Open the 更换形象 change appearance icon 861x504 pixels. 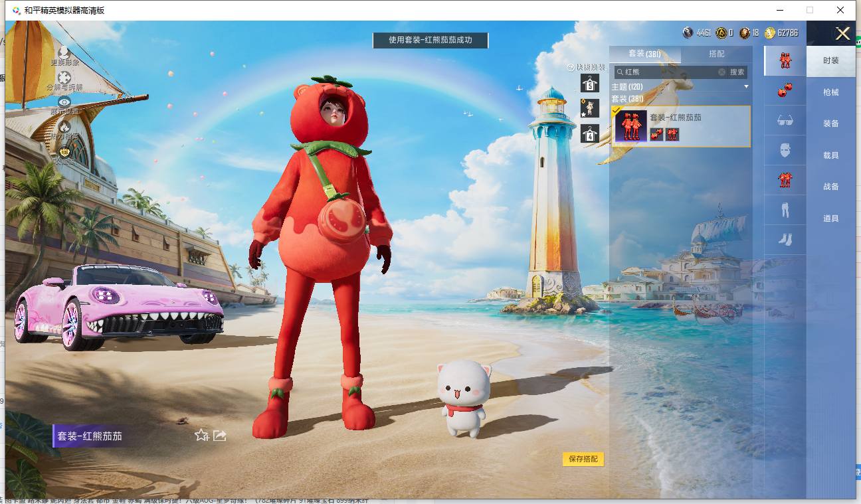pyautogui.click(x=64, y=52)
